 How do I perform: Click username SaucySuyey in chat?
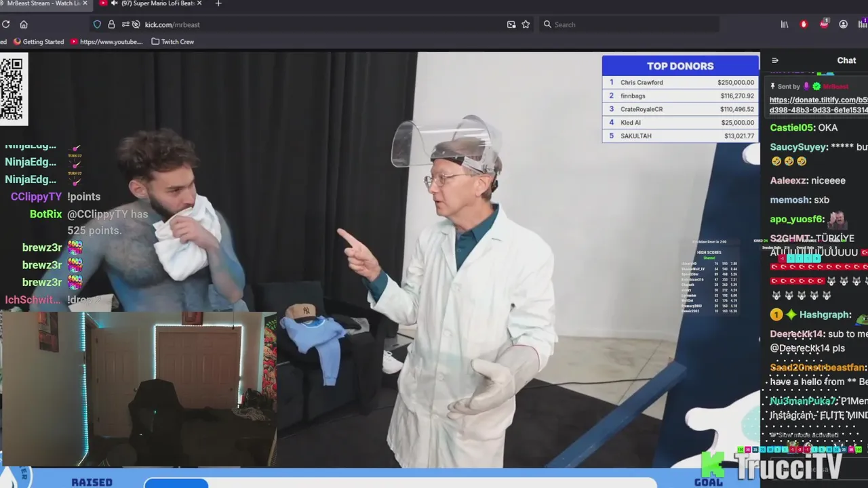click(799, 146)
